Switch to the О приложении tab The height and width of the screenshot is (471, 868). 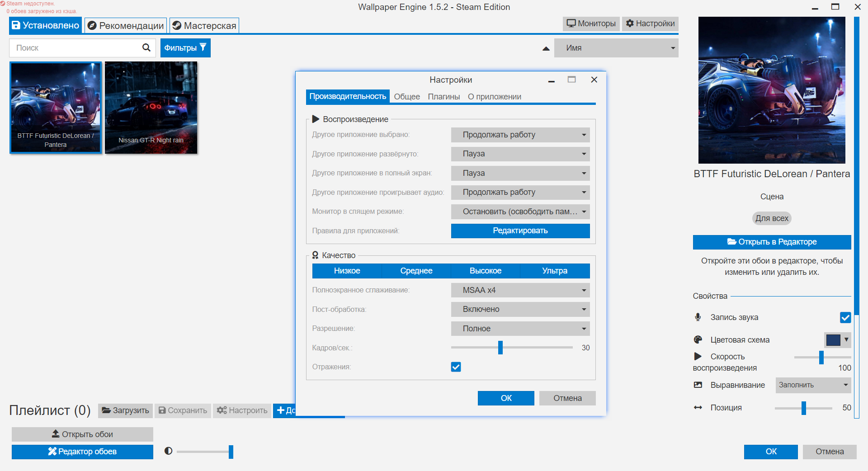(x=495, y=97)
